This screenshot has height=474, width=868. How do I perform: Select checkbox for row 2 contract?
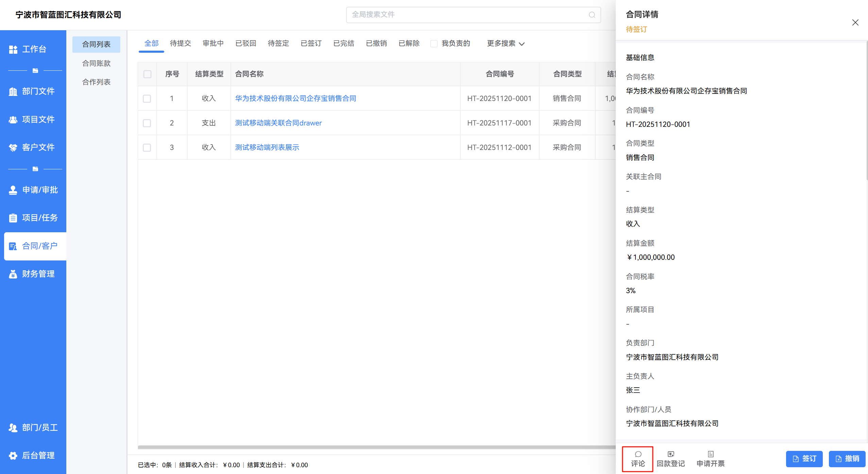[x=147, y=123]
